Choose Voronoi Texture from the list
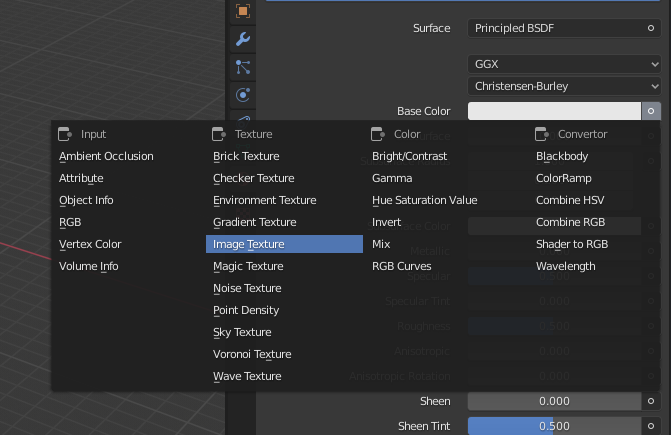The width and height of the screenshot is (671, 435). pyautogui.click(x=252, y=354)
